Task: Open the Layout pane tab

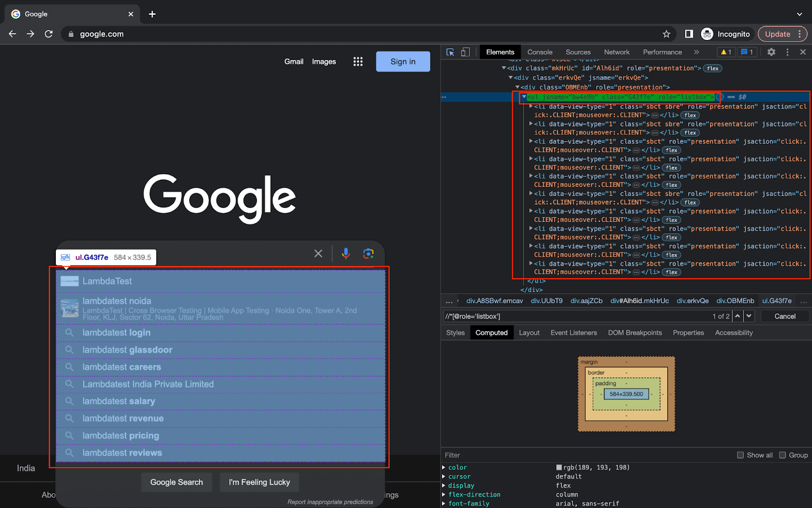Action: pos(529,333)
